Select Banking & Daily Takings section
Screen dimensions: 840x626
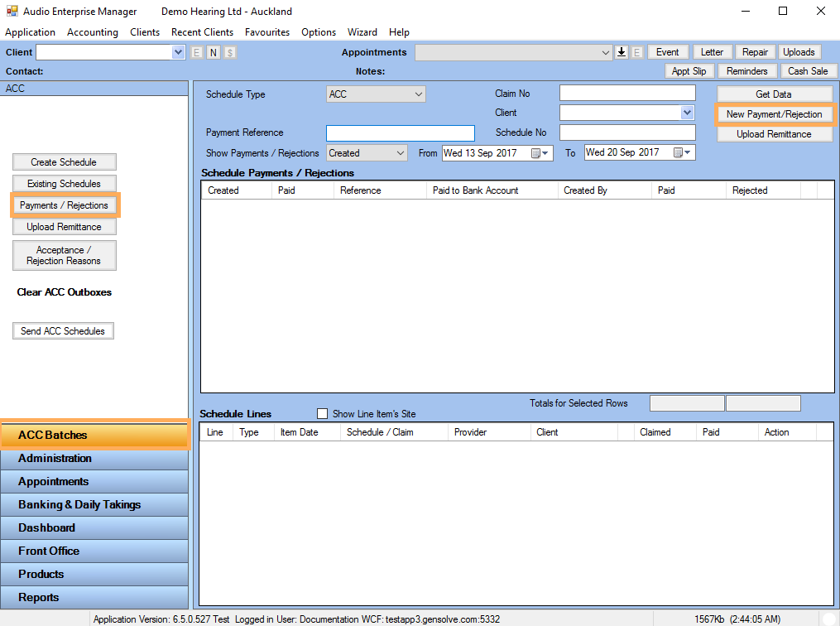95,504
